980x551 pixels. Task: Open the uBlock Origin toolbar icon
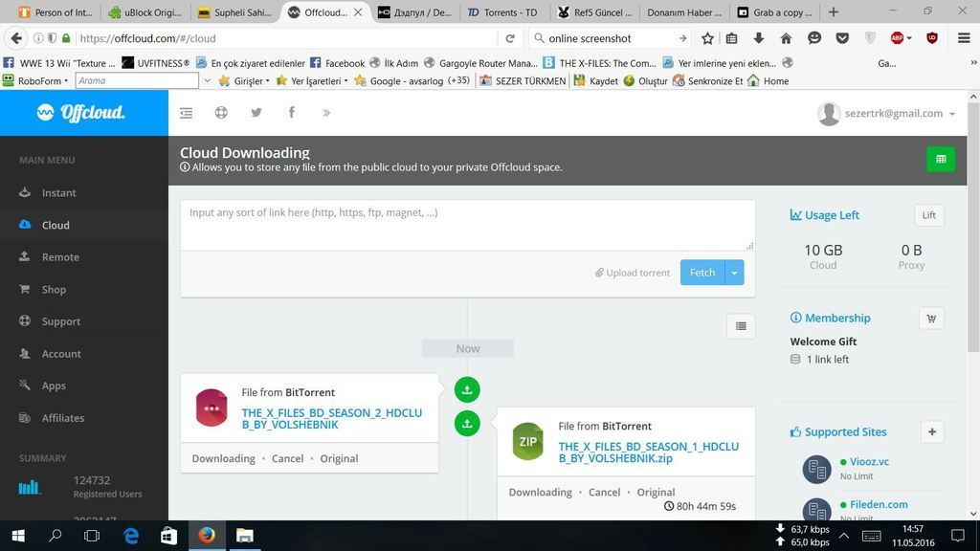932,38
